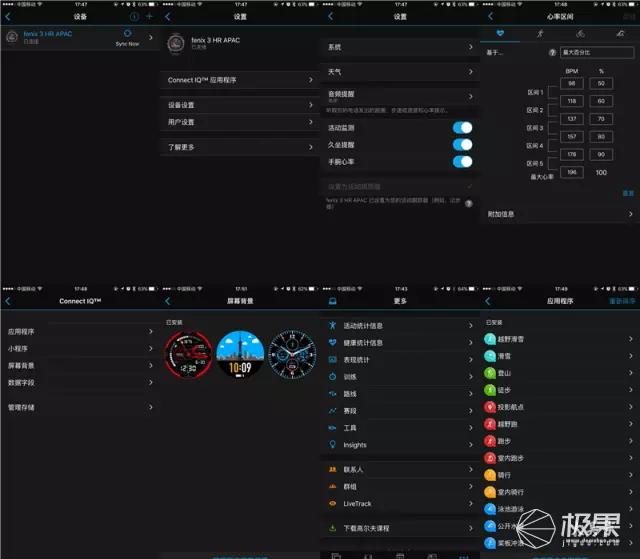
Task: Go back from the 设备 device list screen
Action: [8, 17]
